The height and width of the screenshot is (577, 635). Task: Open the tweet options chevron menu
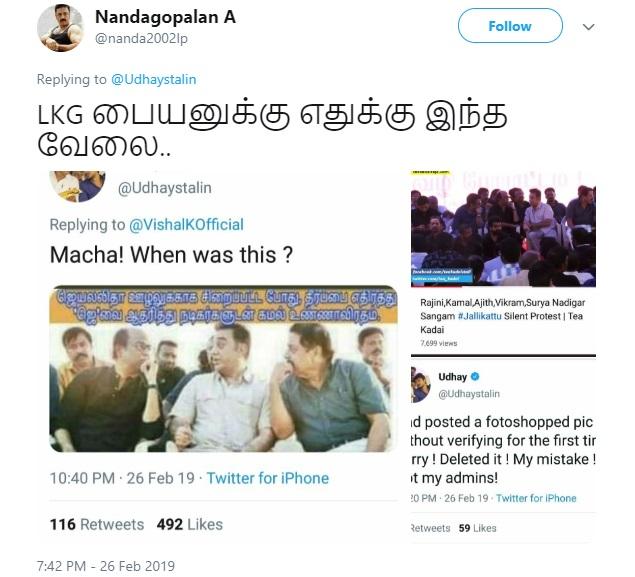pyautogui.click(x=588, y=27)
